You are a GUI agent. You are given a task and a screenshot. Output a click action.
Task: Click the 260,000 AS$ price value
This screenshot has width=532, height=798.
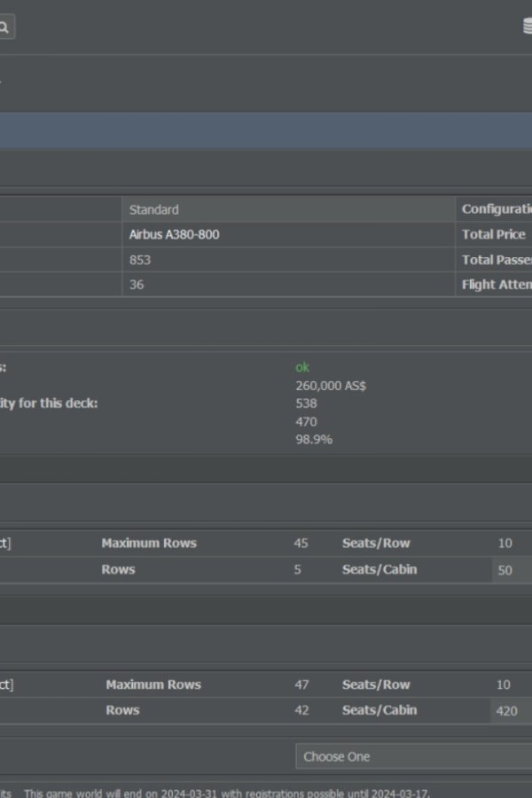(x=331, y=386)
